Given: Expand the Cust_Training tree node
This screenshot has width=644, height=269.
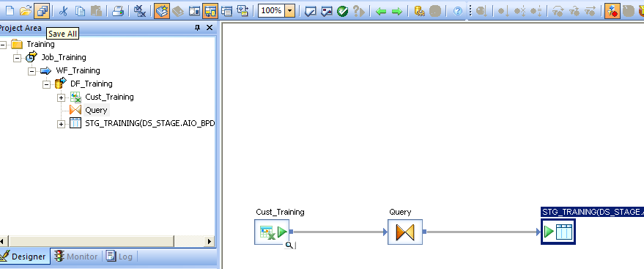Looking at the screenshot, I should pyautogui.click(x=62, y=97).
